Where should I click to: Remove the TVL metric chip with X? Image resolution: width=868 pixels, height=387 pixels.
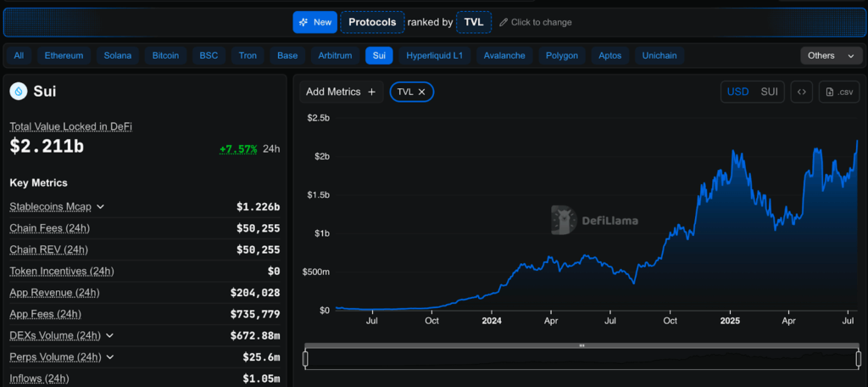click(x=421, y=92)
